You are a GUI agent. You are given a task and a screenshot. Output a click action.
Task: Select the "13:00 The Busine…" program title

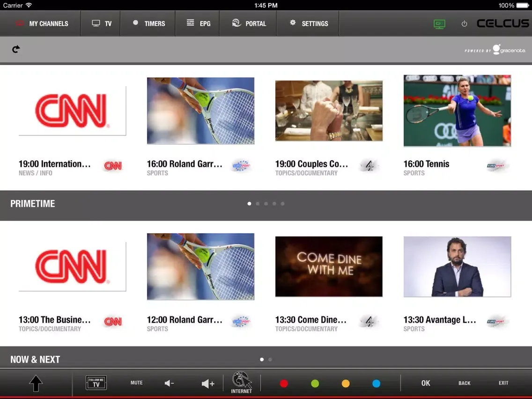point(55,319)
